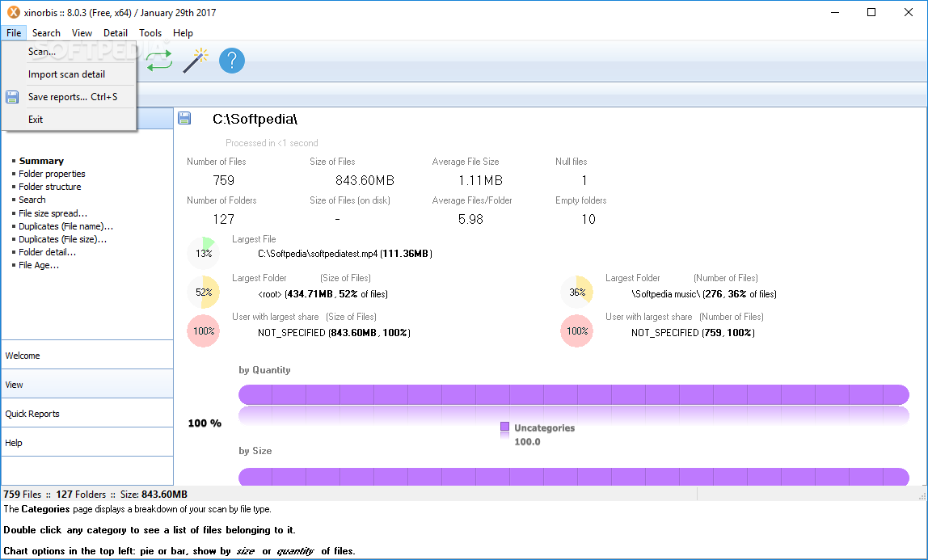Choose Scan... from the File menu

point(70,52)
